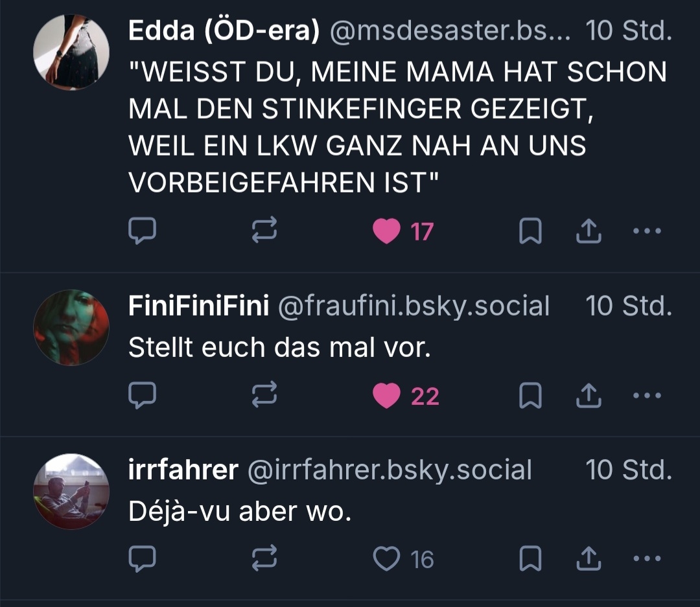
Task: Bookmark Edda's post
Action: (x=530, y=231)
